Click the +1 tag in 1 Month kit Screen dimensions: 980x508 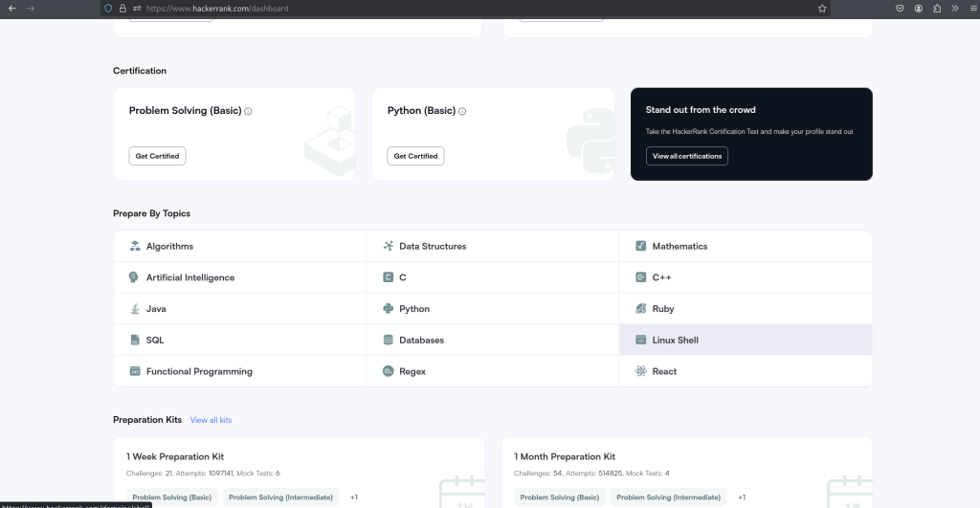click(x=742, y=497)
